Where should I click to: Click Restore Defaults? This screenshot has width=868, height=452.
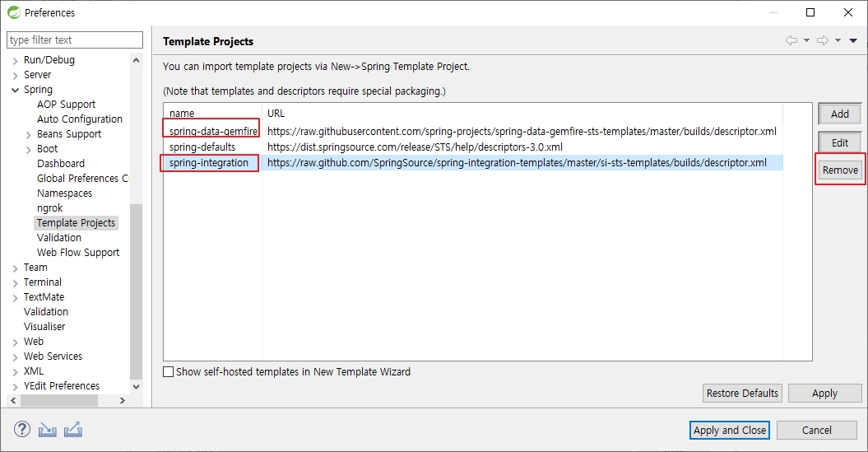pos(742,394)
